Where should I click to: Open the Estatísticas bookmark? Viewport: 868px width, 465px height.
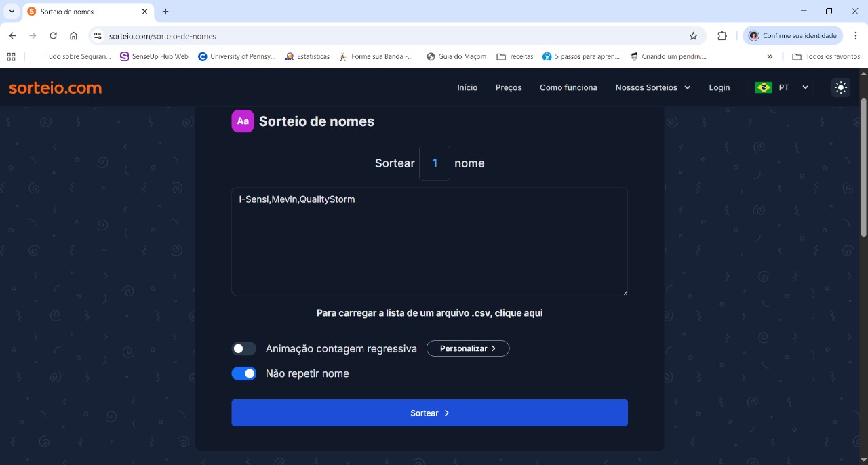click(x=307, y=57)
